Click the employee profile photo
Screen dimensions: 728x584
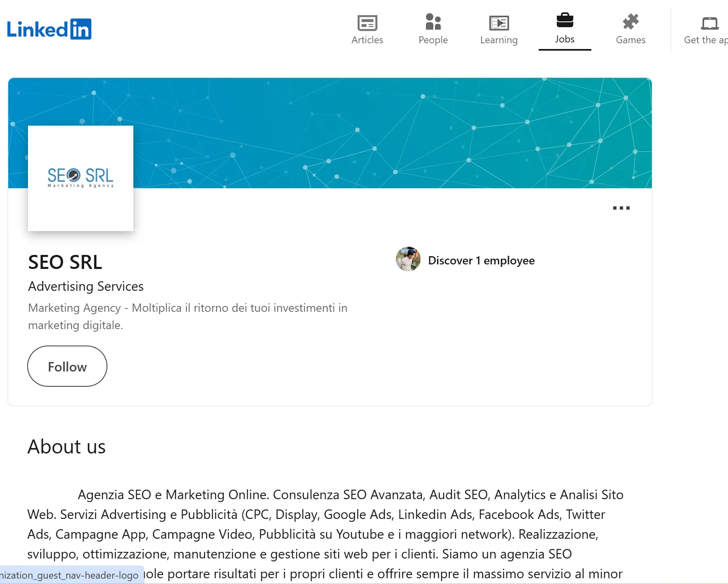pyautogui.click(x=408, y=259)
